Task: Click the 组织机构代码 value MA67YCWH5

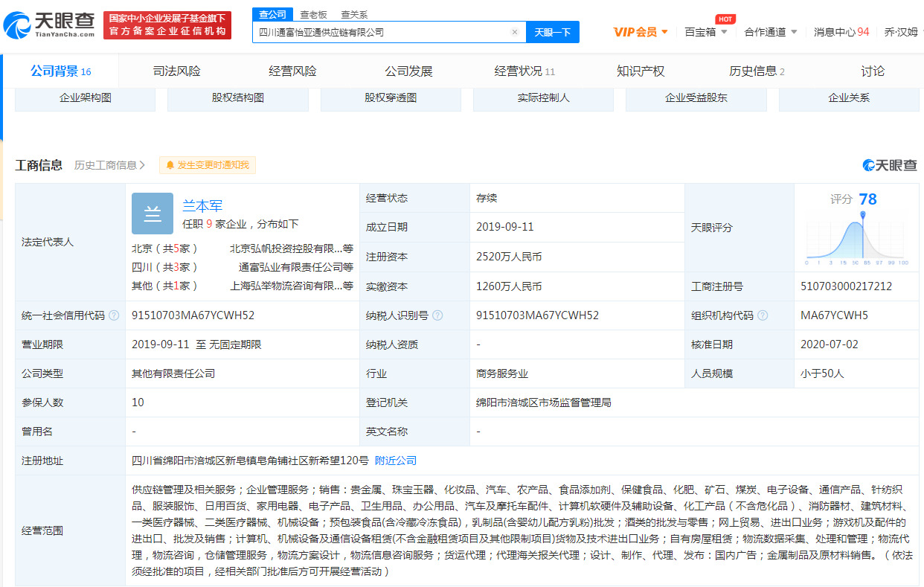Action: [x=834, y=315]
